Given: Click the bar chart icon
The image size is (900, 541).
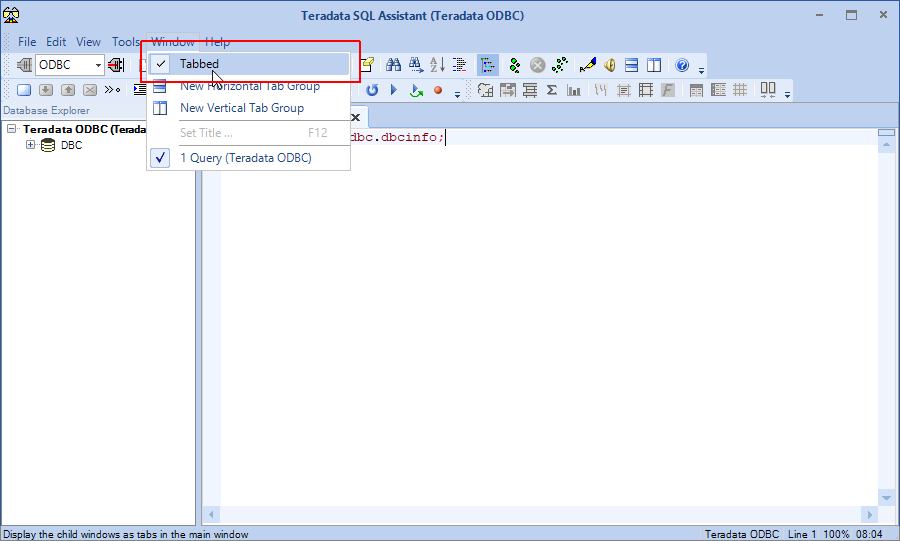Looking at the screenshot, I should click(x=574, y=90).
